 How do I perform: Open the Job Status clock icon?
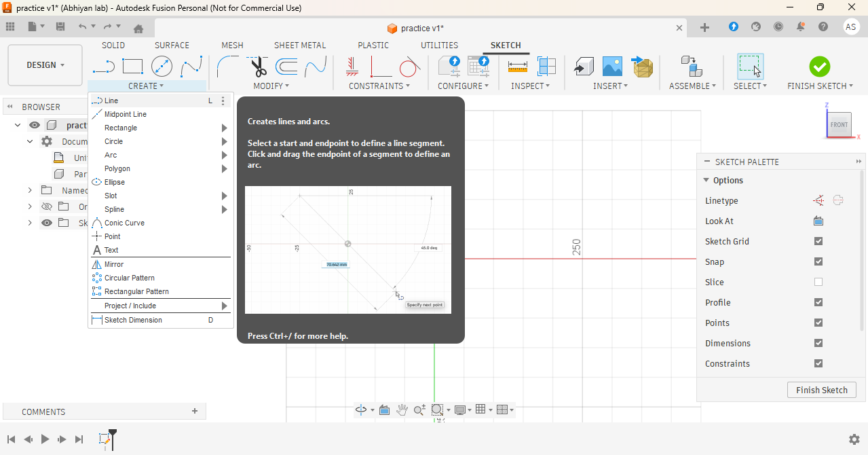778,27
